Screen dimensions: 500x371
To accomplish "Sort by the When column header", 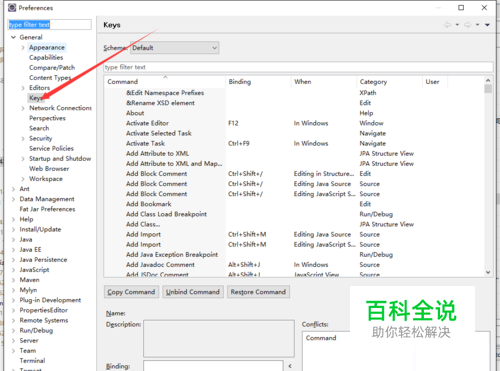I will coord(324,82).
